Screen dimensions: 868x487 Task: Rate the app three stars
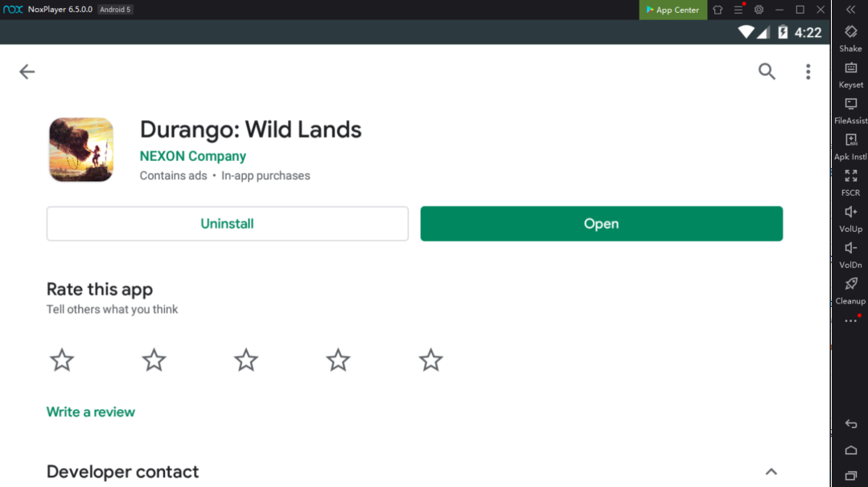tap(246, 360)
